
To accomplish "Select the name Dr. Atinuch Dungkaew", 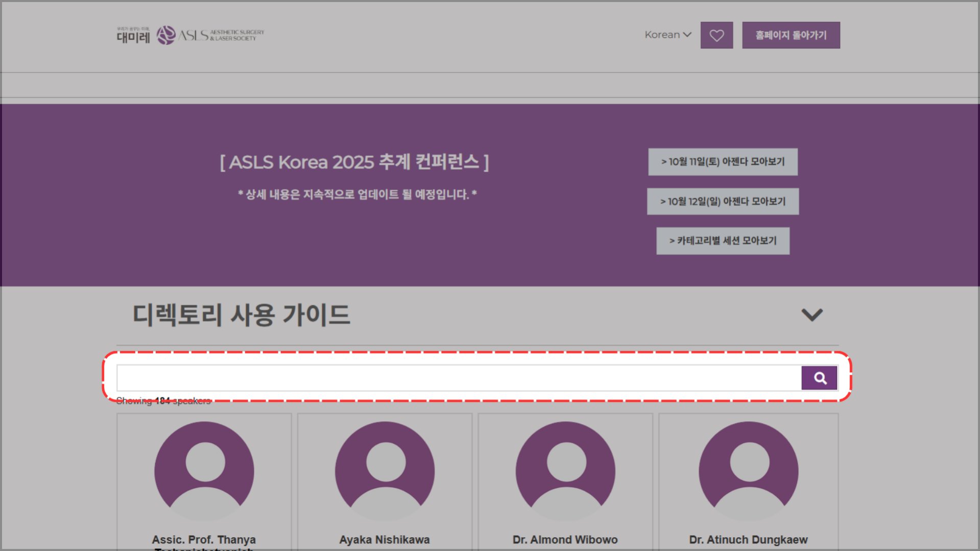I will coord(749,540).
